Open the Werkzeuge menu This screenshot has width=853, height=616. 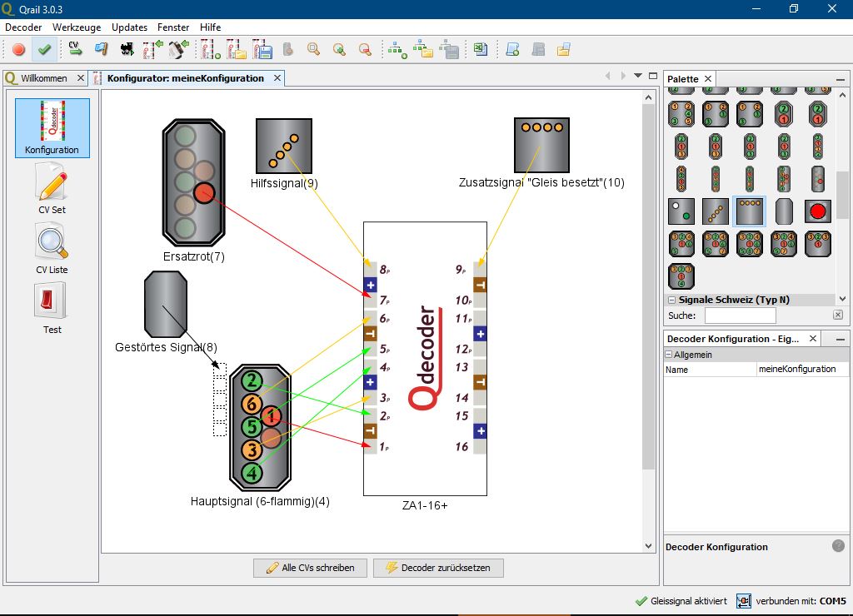tap(77, 27)
